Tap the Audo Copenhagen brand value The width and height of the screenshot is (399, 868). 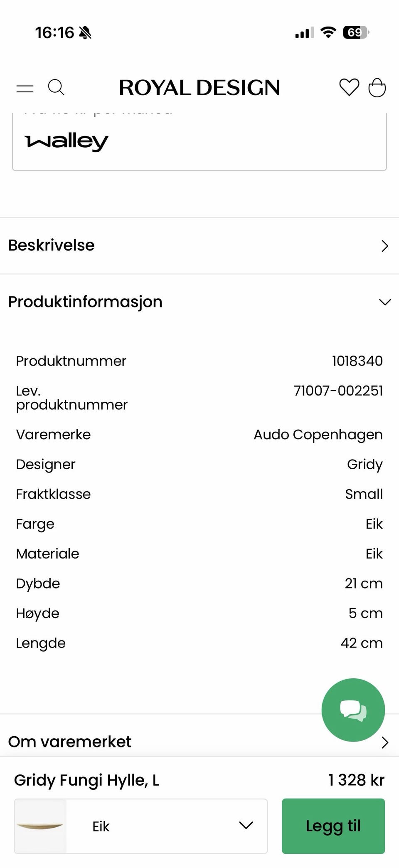coord(318,435)
